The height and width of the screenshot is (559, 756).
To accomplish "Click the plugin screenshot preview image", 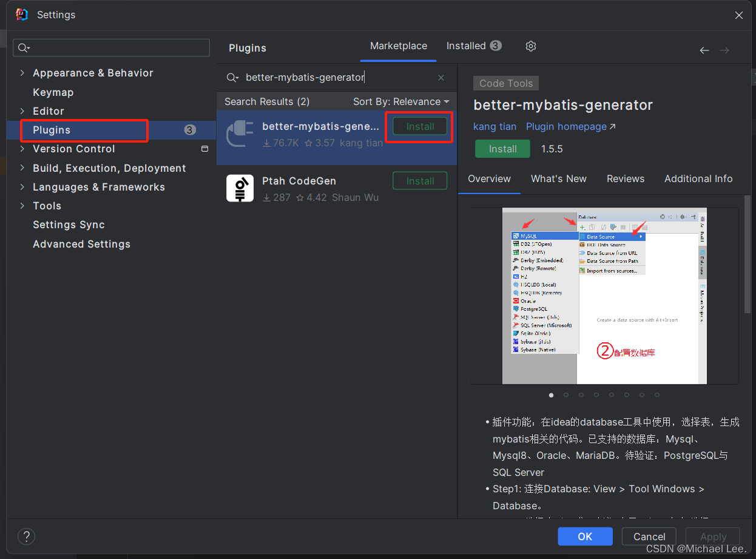I will click(x=604, y=296).
